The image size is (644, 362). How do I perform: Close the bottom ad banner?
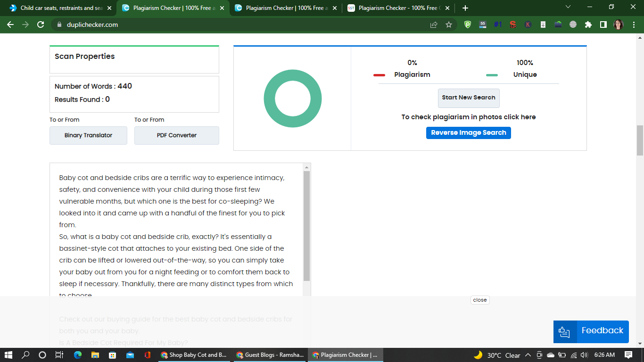(x=480, y=300)
